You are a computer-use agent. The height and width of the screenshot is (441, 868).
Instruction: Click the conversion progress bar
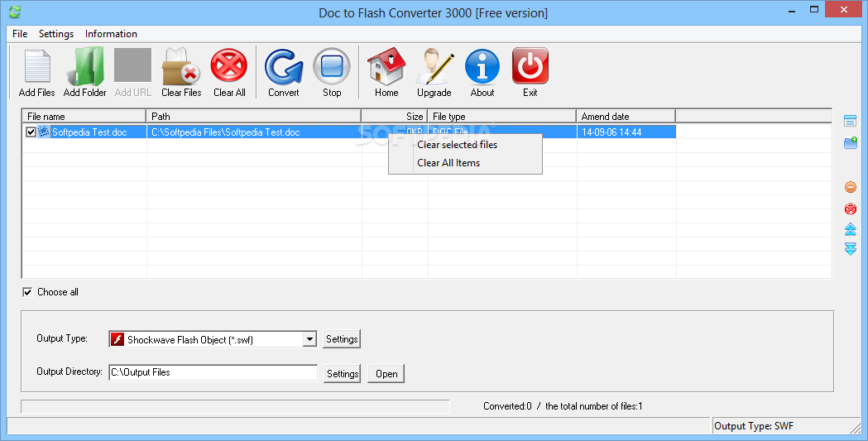(235, 407)
